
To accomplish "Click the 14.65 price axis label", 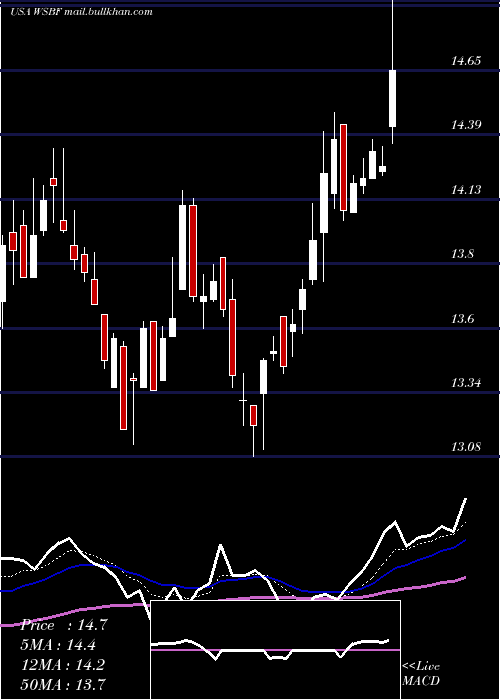I will click(x=466, y=61).
